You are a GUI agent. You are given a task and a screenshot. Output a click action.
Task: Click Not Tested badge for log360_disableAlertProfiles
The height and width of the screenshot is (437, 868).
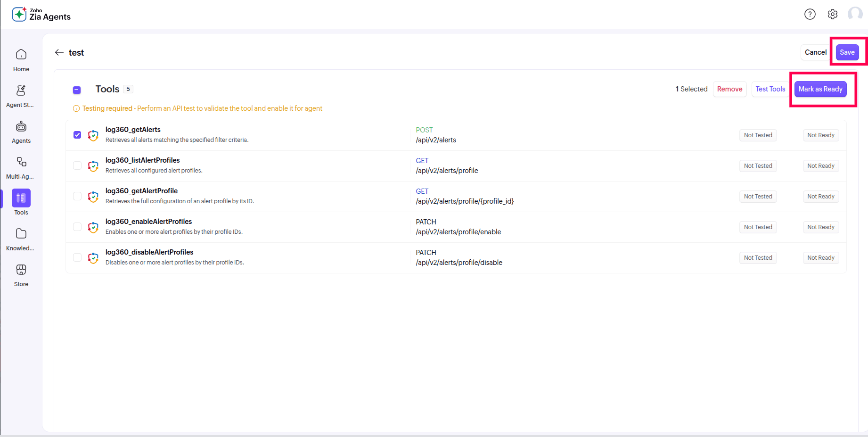click(758, 258)
